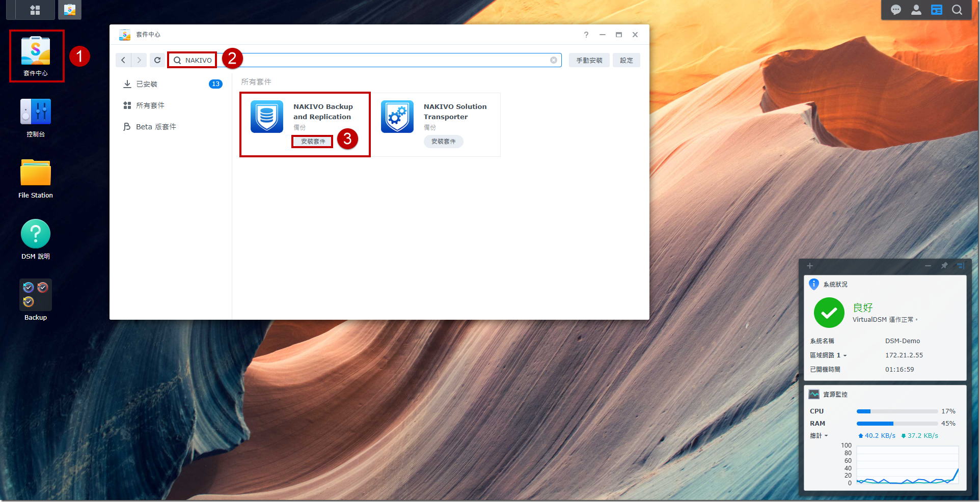Open the user account options menu
The width and height of the screenshot is (980, 502).
tap(916, 10)
